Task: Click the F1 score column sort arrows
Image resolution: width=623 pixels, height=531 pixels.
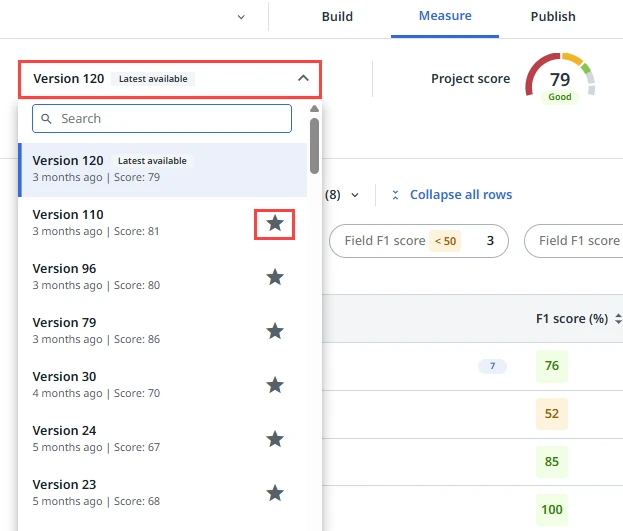Action: 618,319
